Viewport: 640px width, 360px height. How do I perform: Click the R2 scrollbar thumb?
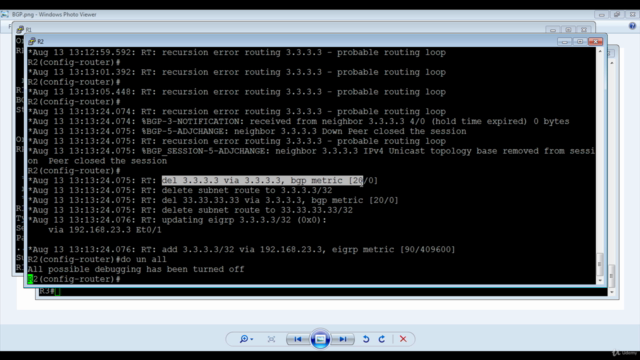(600, 264)
